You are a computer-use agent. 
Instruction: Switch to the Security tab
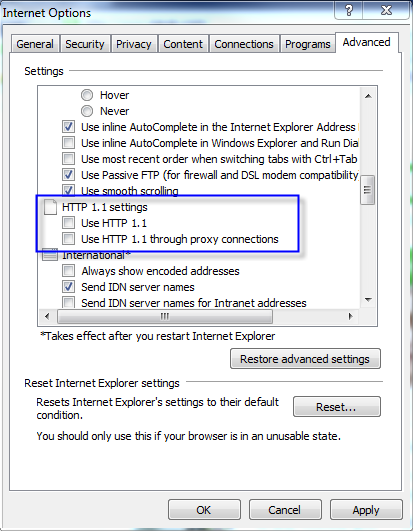click(85, 44)
